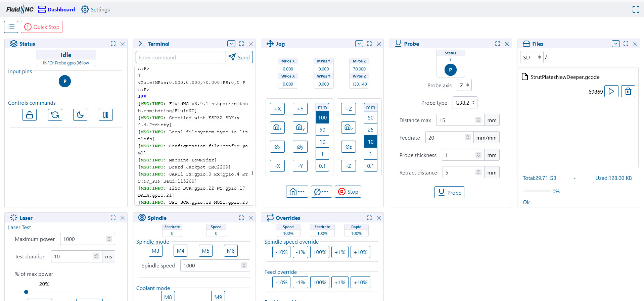
Task: Click the unlock controls command icon
Action: (30, 115)
